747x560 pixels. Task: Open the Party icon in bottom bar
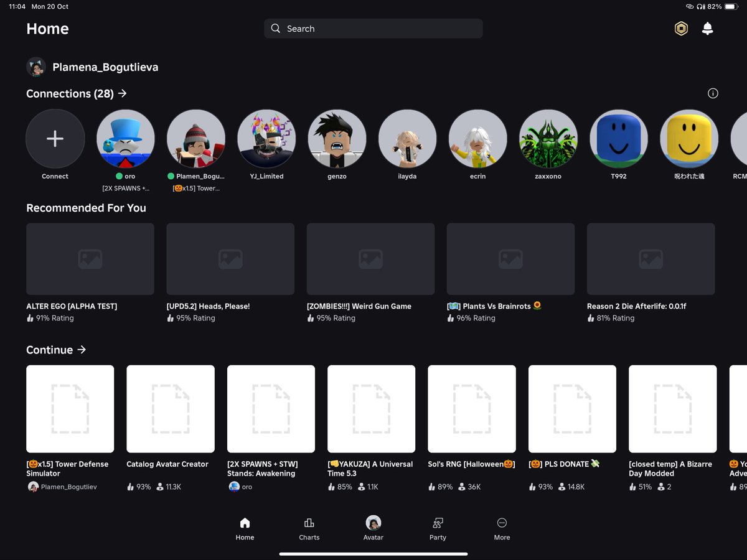[x=438, y=523]
